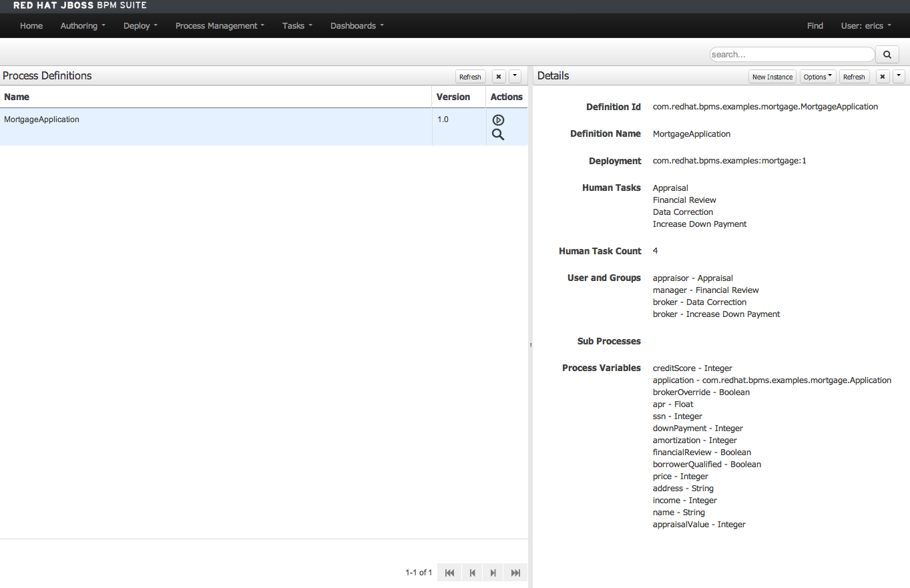Image resolution: width=910 pixels, height=588 pixels.
Task: Click the 'broker - Increase Down Payment' entry
Action: pyautogui.click(x=716, y=314)
